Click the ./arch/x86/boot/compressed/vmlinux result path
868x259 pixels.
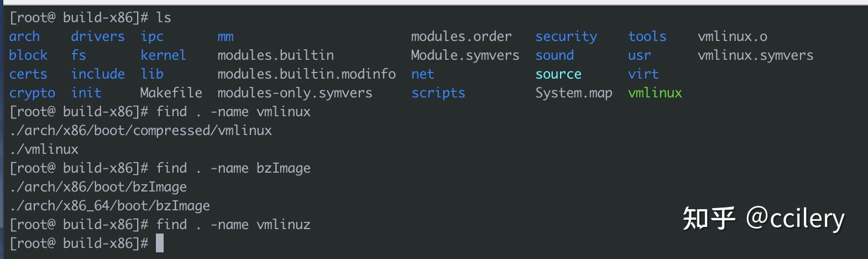tap(141, 131)
